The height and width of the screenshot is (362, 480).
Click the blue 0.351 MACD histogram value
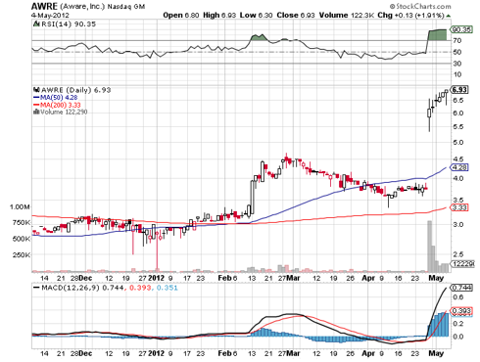tap(167, 288)
